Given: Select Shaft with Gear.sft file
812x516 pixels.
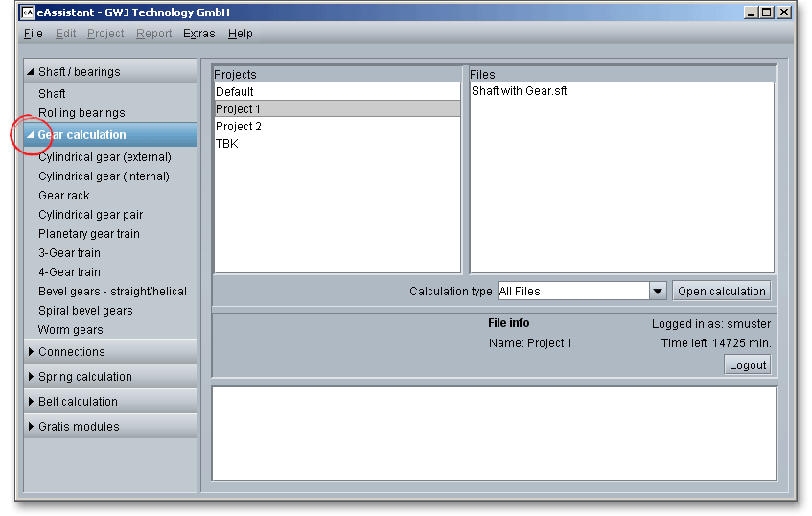Looking at the screenshot, I should tap(519, 92).
